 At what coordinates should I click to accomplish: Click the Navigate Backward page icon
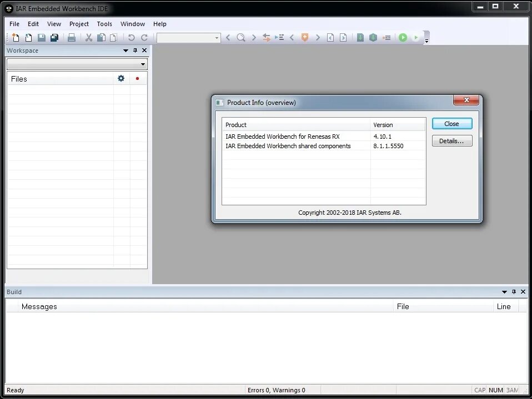click(330, 38)
